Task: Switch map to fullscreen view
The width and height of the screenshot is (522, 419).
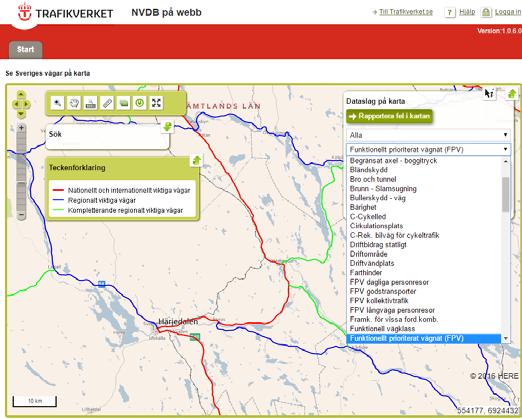Action: coord(156,103)
